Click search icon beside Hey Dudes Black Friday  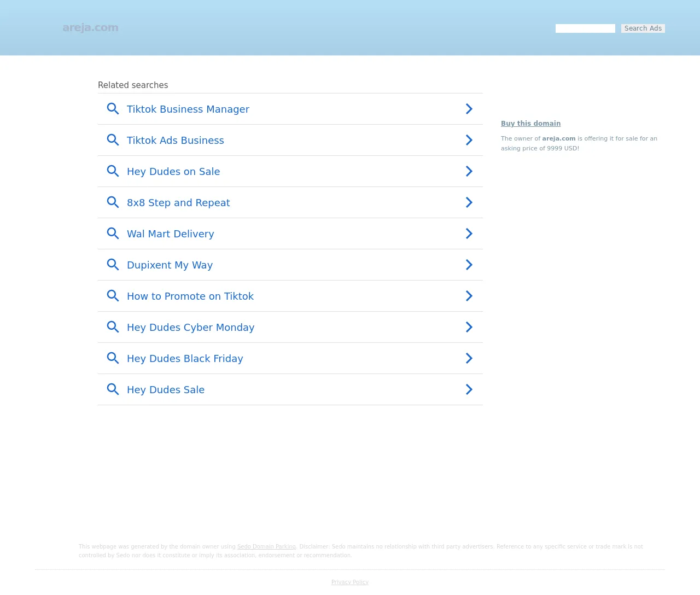113,358
